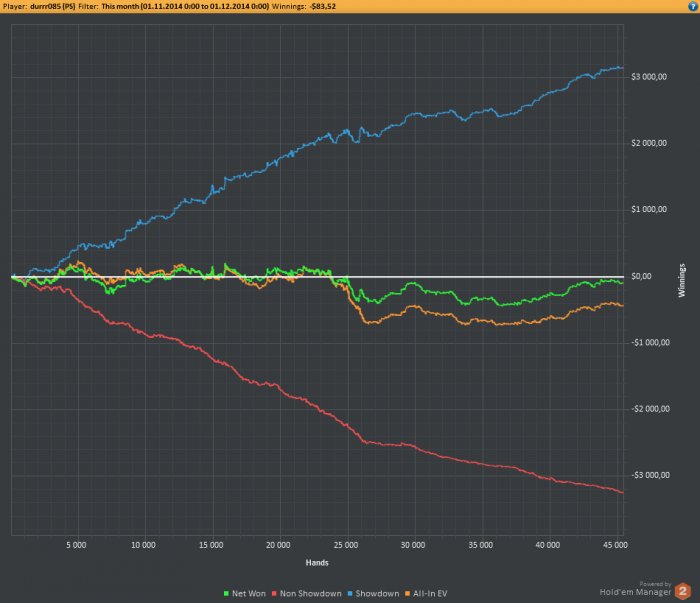Screen dimensions: 700x603
Task: Click the blue Showdown legend swatch
Action: click(350, 594)
